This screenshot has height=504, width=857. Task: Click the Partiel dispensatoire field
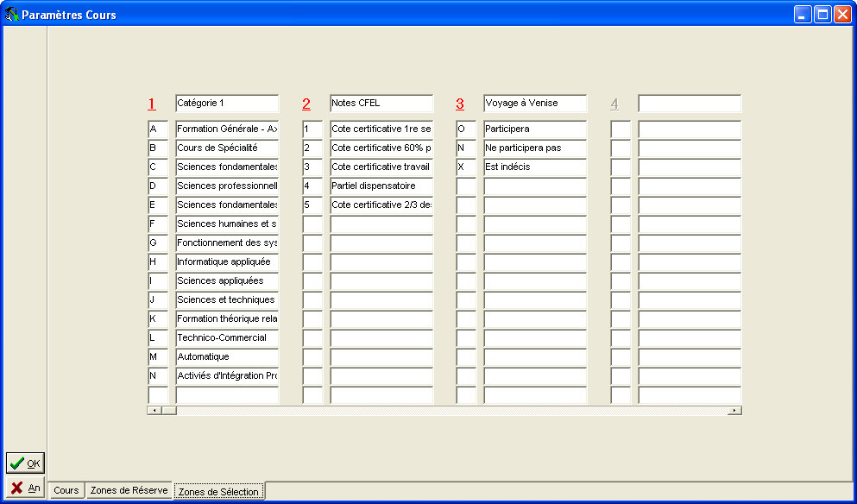tap(381, 186)
